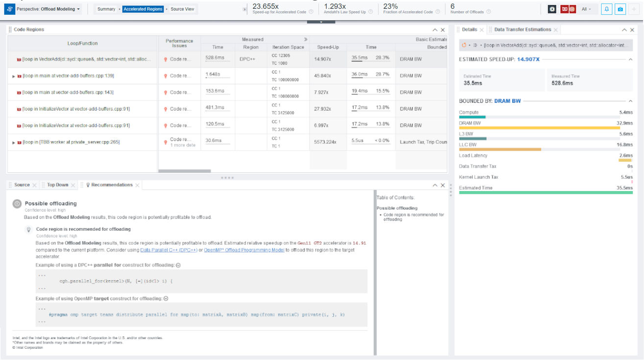Open the Perspective: Offload Modeling dropdown

(x=48, y=9)
